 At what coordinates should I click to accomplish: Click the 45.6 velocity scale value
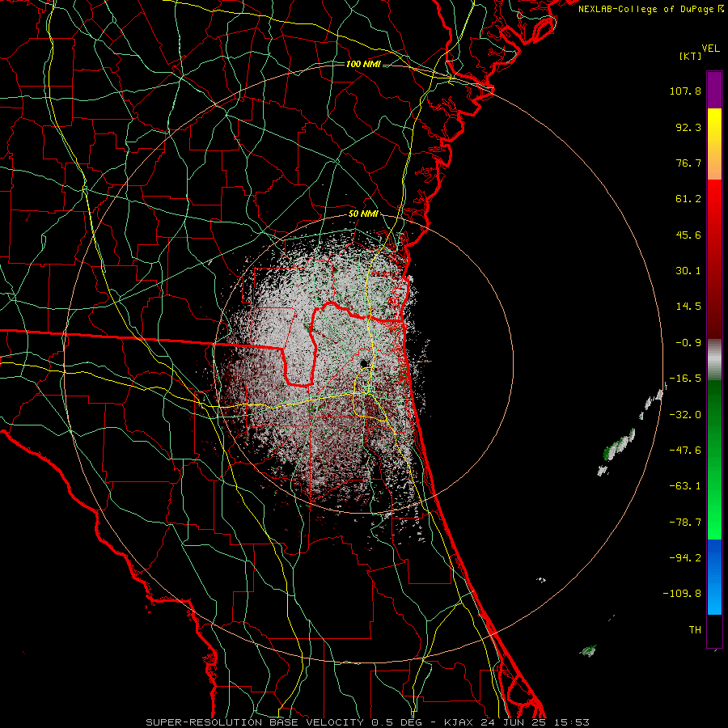[688, 235]
